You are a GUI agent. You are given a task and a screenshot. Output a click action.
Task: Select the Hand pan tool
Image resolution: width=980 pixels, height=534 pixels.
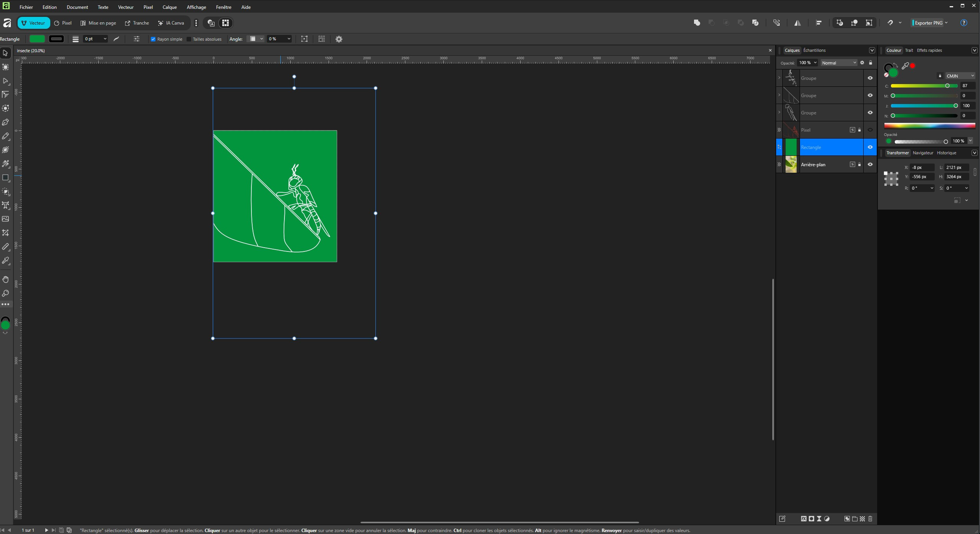coord(5,279)
